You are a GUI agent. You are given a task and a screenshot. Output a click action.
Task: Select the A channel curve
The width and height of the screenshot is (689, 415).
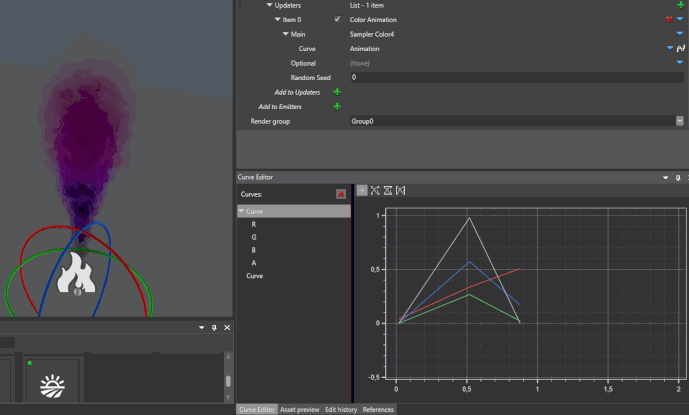(x=254, y=263)
